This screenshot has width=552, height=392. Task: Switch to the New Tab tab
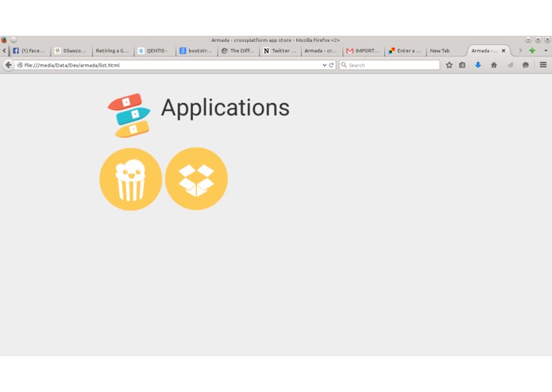[x=446, y=51]
